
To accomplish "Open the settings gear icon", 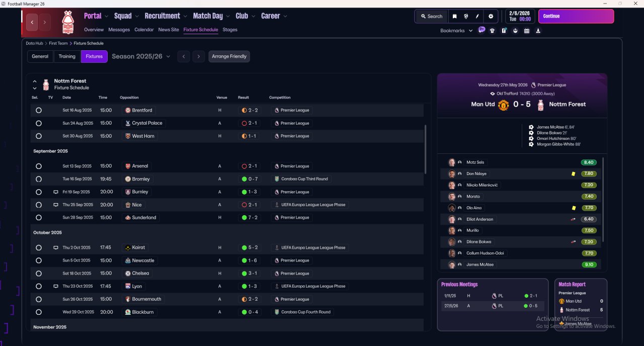I will point(491,16).
